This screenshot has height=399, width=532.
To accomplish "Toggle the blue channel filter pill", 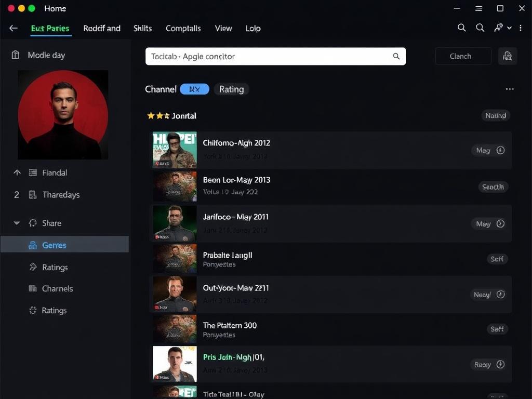I will tap(194, 89).
